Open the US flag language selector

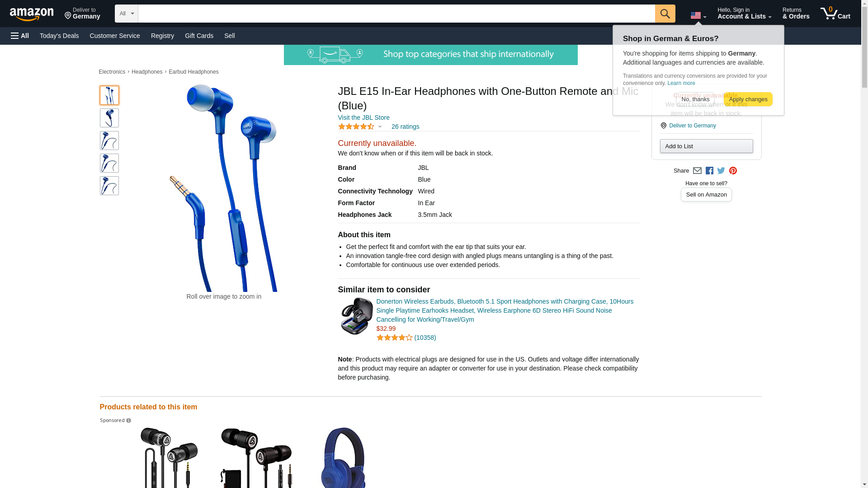click(x=698, y=16)
